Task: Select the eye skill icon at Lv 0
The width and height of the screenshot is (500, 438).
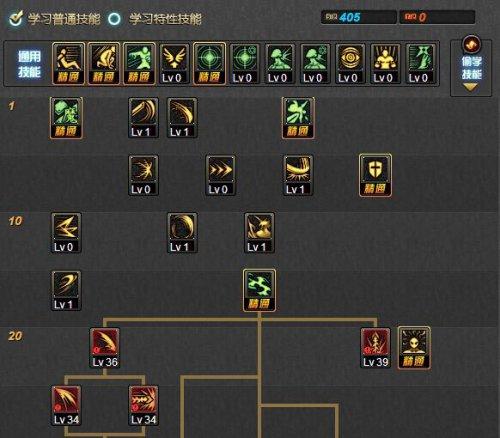Action: 350,64
